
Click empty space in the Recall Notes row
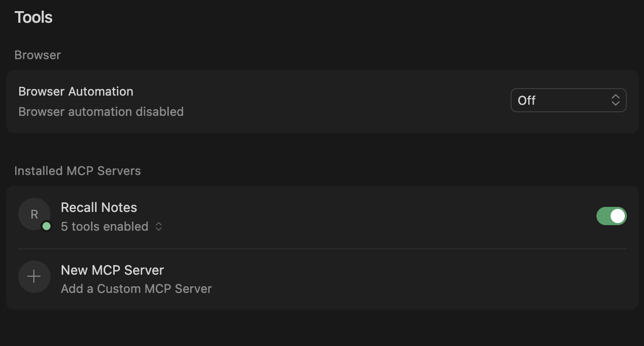tap(354, 217)
